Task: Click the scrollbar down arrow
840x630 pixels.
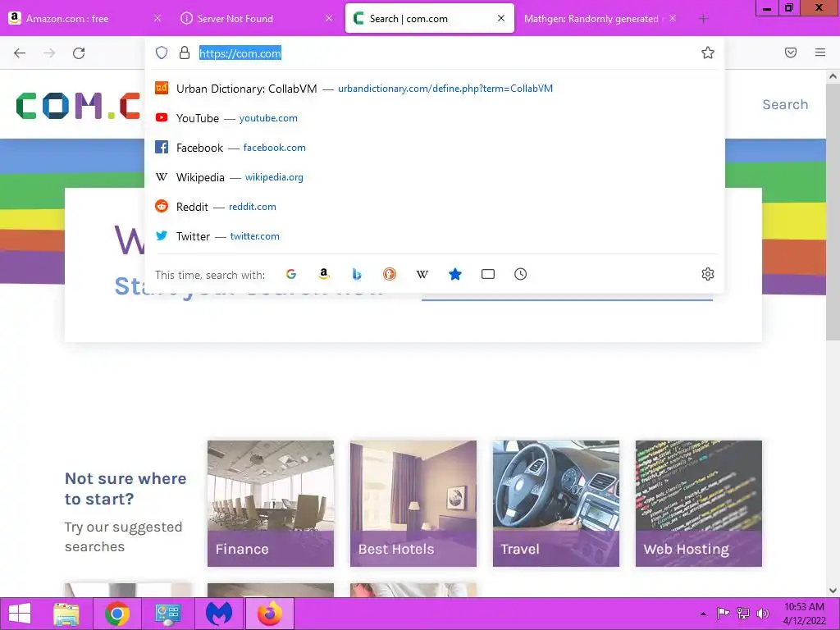Action: pos(833,591)
